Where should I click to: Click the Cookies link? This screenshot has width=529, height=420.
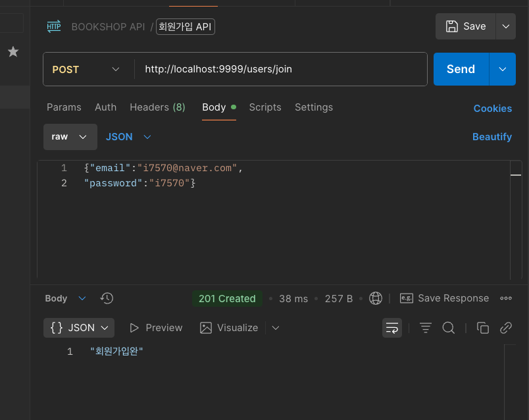click(x=493, y=109)
